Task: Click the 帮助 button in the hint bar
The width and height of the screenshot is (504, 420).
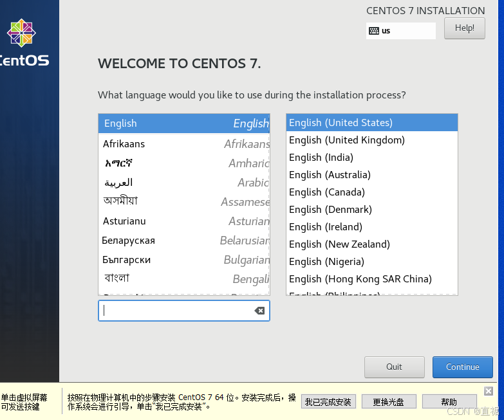Action: point(449,402)
